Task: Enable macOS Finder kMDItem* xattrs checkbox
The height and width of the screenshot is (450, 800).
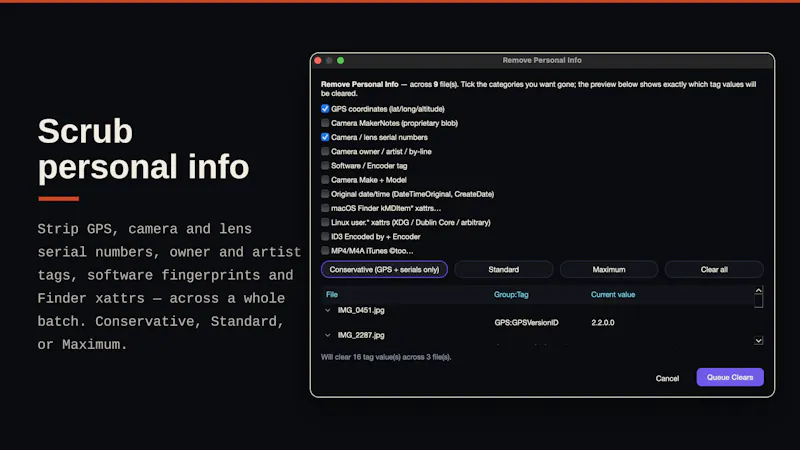Action: pos(325,208)
